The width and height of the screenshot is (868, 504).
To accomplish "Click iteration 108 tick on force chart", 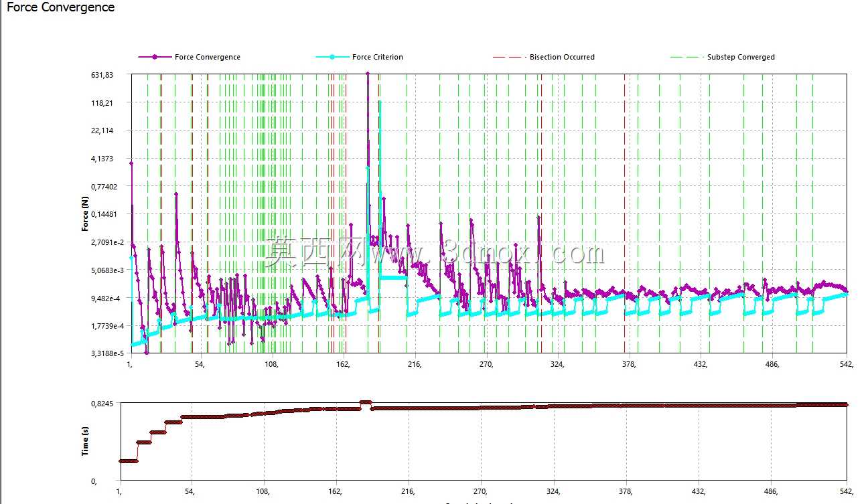I will [x=271, y=364].
